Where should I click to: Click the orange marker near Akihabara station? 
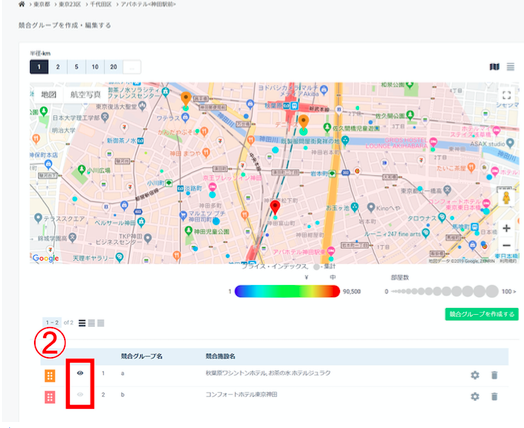tap(303, 122)
